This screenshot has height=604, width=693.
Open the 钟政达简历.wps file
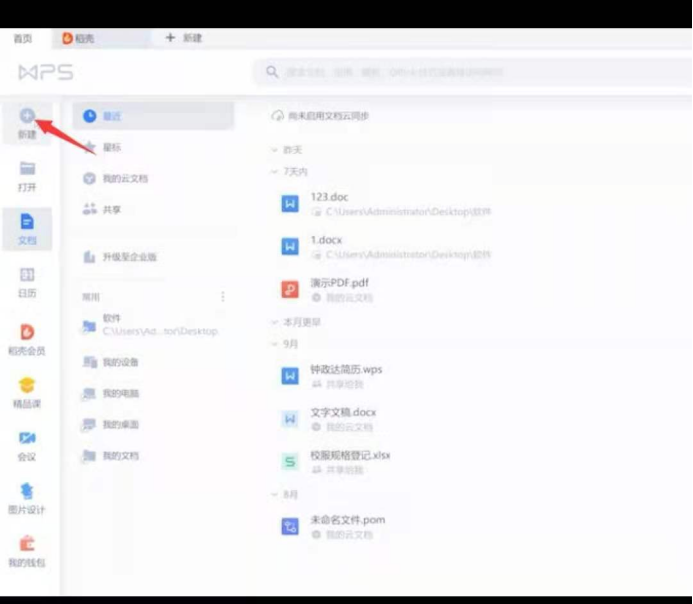point(332,376)
